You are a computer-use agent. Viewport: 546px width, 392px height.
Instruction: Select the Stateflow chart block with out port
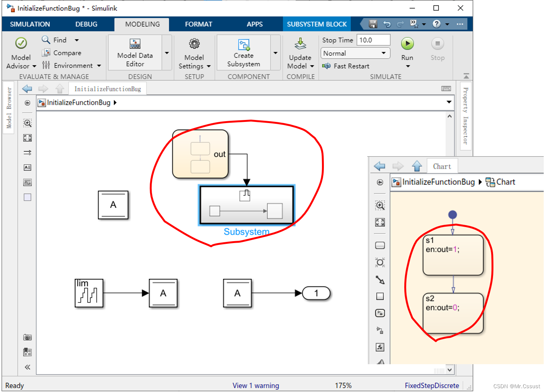[200, 154]
